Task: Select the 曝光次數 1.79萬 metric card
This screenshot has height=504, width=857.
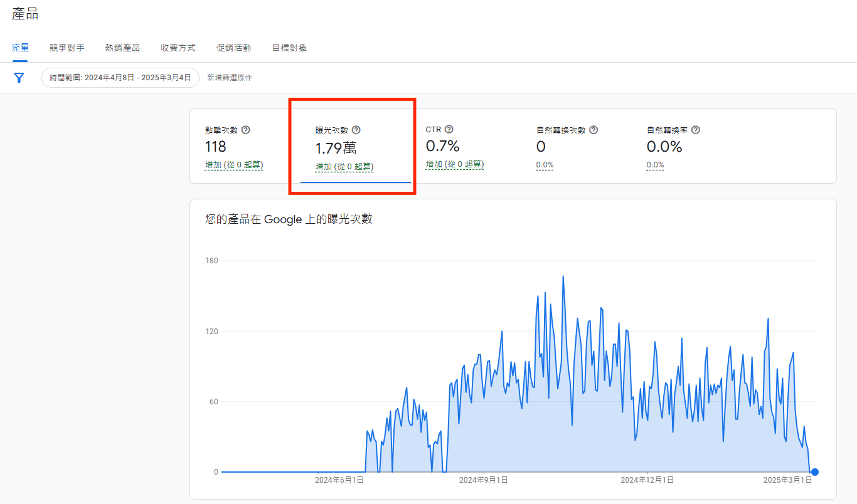Action: pyautogui.click(x=356, y=147)
